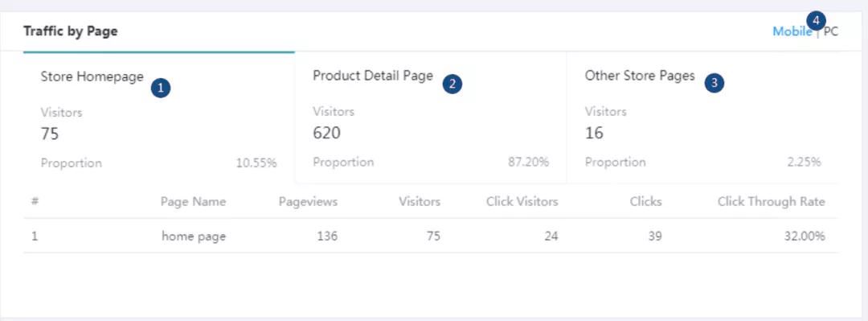
Task: Click annotation badge number 3
Action: click(714, 83)
